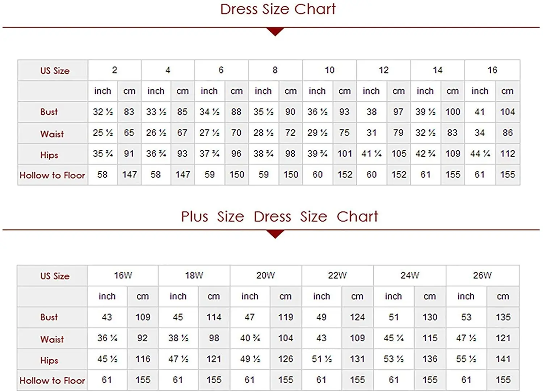The height and width of the screenshot is (392, 543).
Task: Click the 24W hips cm value 136
Action: click(430, 359)
